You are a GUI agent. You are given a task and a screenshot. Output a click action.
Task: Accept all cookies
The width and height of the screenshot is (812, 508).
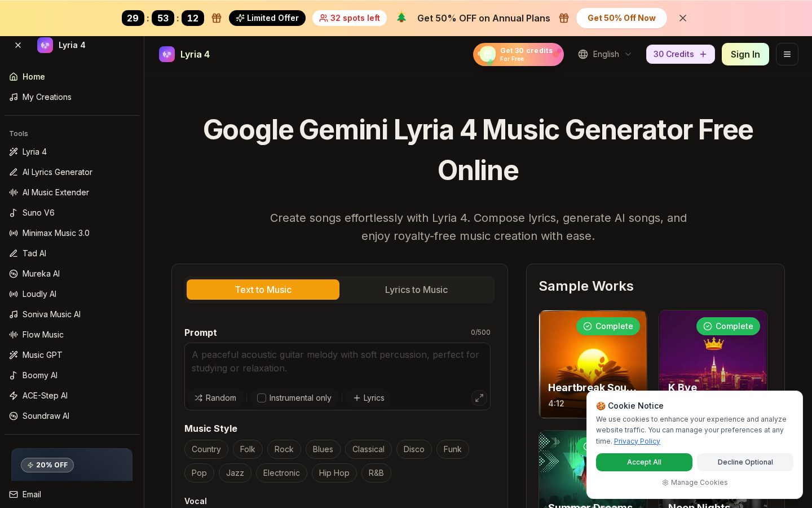tap(644, 462)
